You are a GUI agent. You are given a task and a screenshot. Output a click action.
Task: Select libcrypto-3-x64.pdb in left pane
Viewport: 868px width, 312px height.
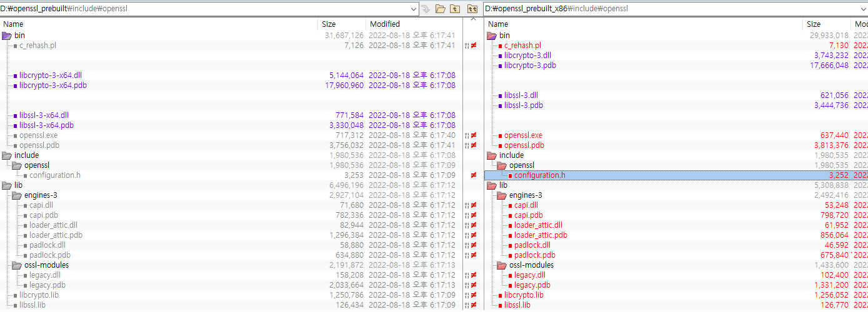click(x=53, y=85)
